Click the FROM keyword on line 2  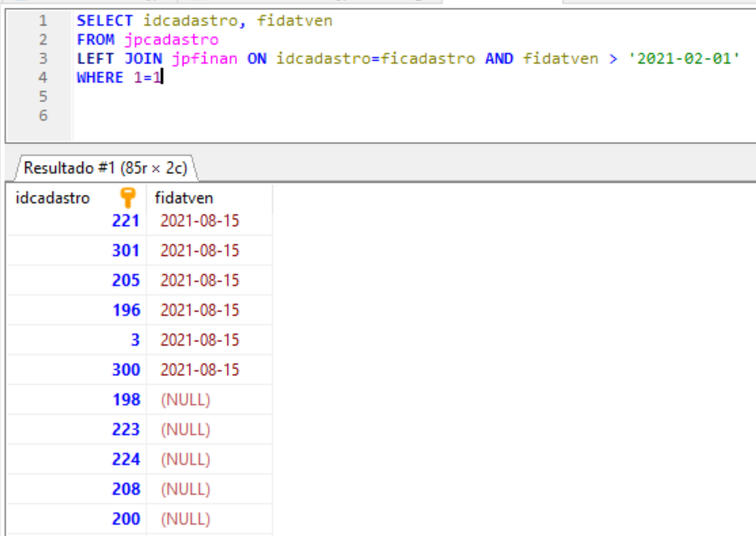coord(96,40)
